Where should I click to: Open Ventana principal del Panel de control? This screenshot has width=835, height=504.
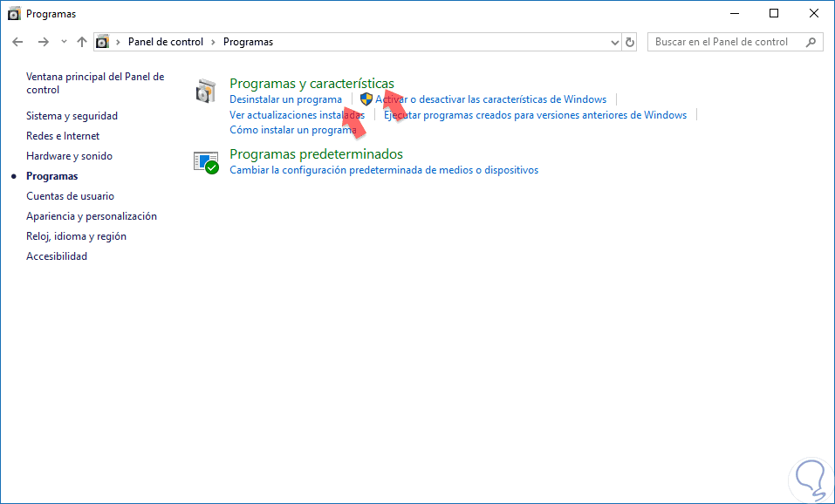pos(95,84)
